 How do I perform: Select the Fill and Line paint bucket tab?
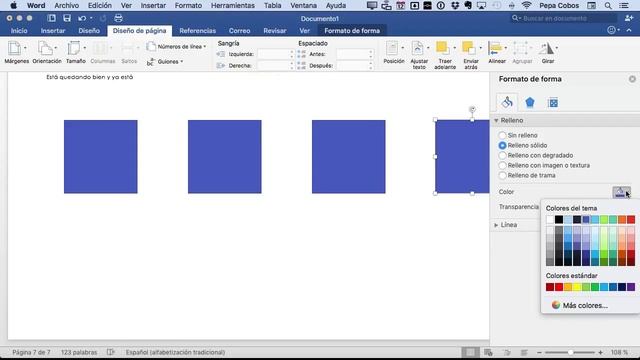(507, 102)
